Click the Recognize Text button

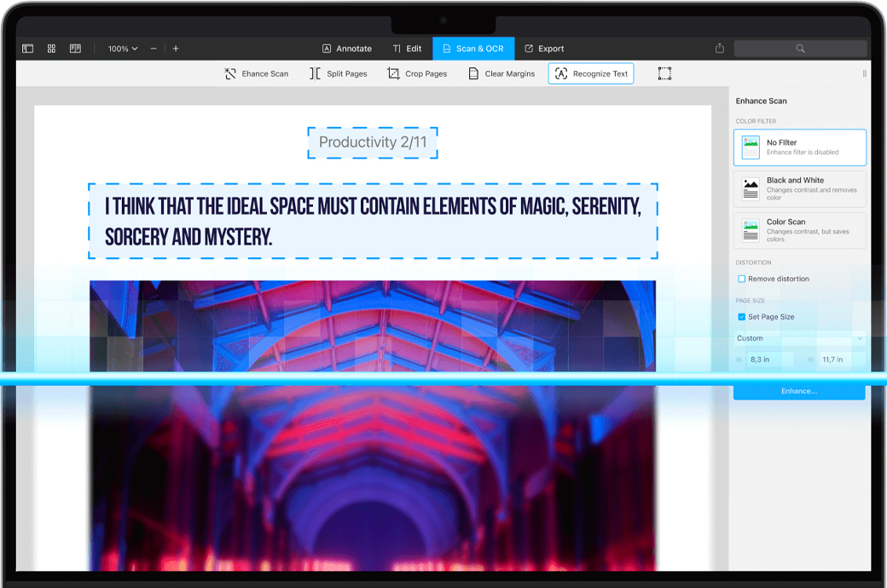pos(590,74)
